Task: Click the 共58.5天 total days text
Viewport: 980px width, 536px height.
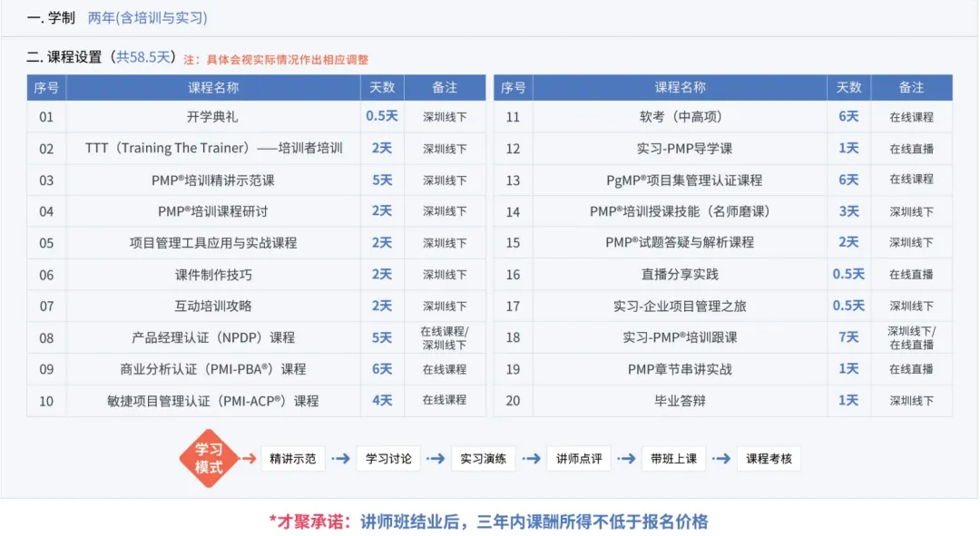Action: tap(143, 57)
